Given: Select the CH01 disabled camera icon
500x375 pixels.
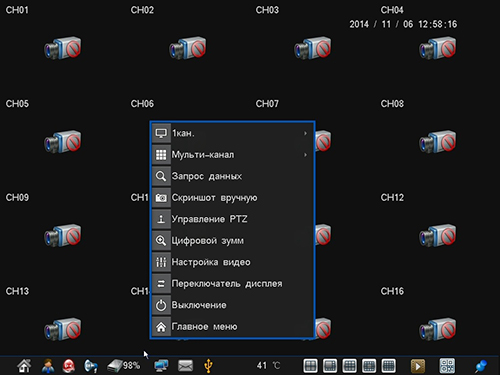Looking at the screenshot, I should tap(63, 48).
